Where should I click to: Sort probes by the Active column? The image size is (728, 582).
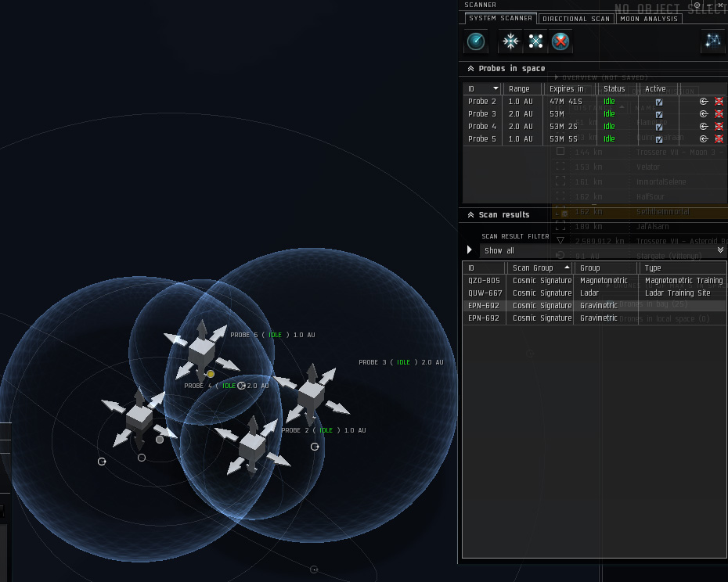[x=658, y=88]
